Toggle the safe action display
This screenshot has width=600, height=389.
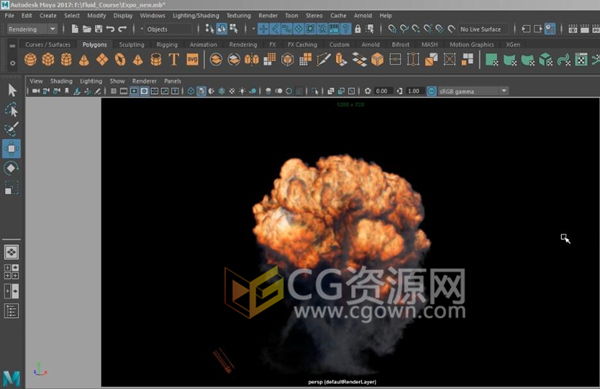click(x=165, y=91)
